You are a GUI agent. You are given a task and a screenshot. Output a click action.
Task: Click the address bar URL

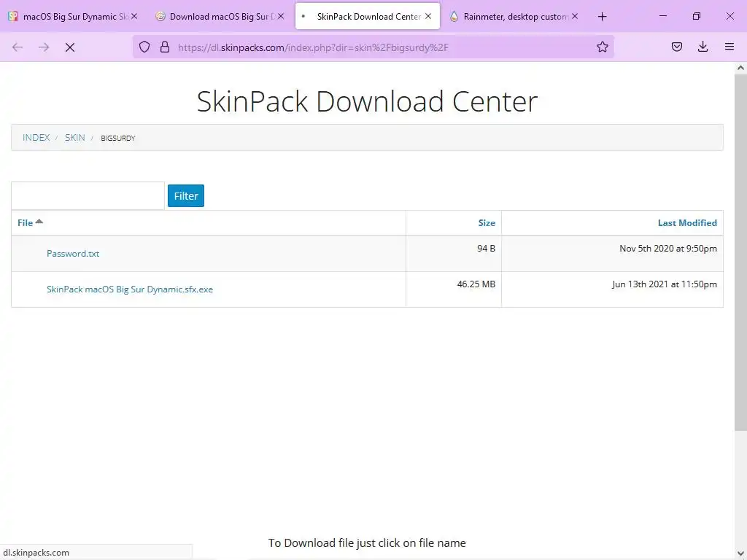pyautogui.click(x=313, y=47)
